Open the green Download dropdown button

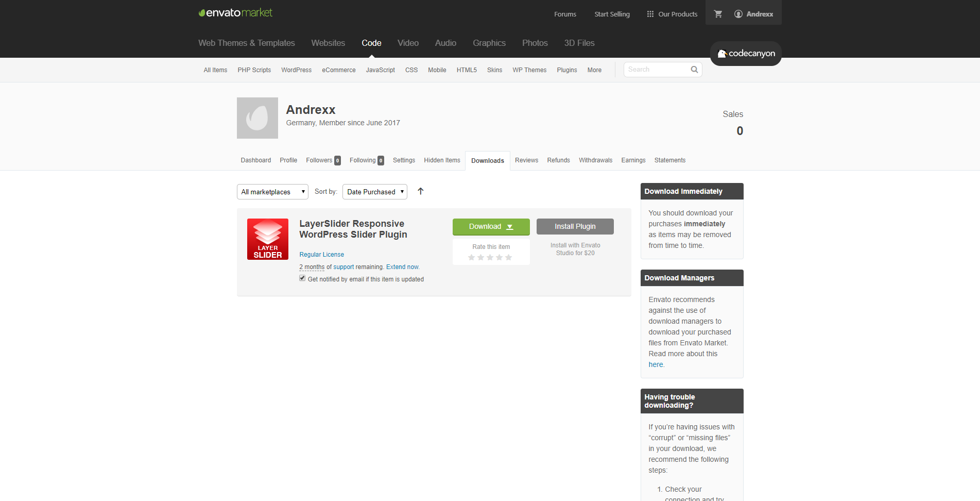491,227
